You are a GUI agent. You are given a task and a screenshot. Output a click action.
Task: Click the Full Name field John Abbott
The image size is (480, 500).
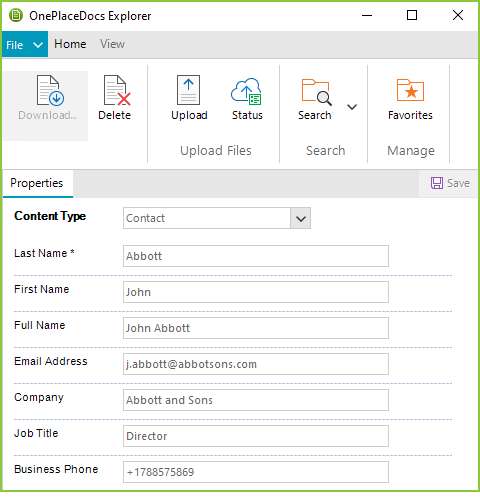256,328
